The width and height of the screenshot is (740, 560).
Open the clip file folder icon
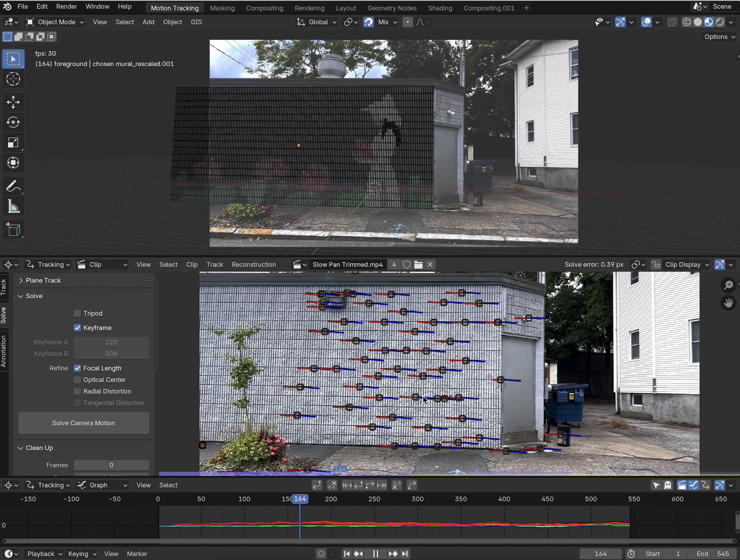coord(419,265)
